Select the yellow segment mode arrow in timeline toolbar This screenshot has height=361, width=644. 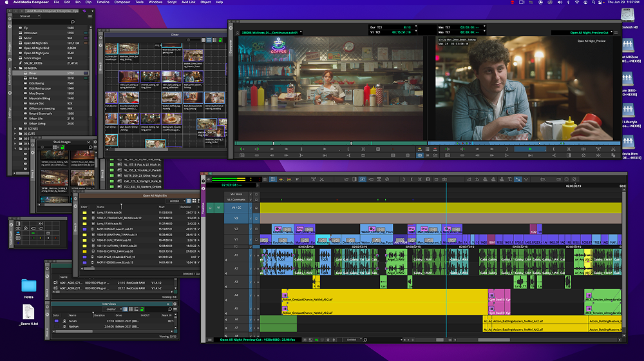[x=281, y=179]
